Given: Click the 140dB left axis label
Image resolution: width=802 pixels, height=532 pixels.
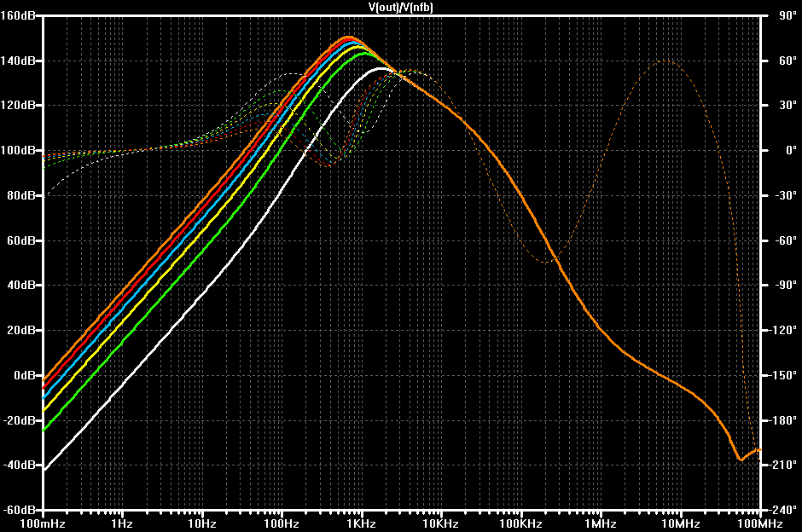Looking at the screenshot, I should 18,61.
